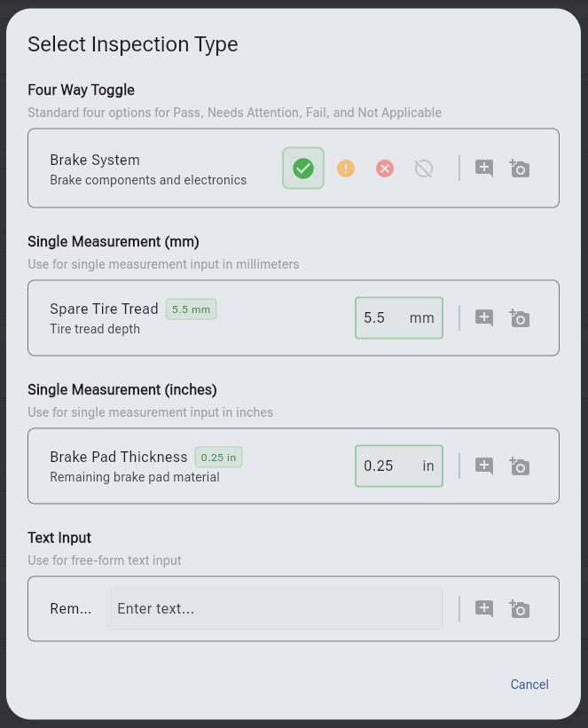Click the 5.5 mm green badge
Screen dimensions: 588x728
pos(191,309)
